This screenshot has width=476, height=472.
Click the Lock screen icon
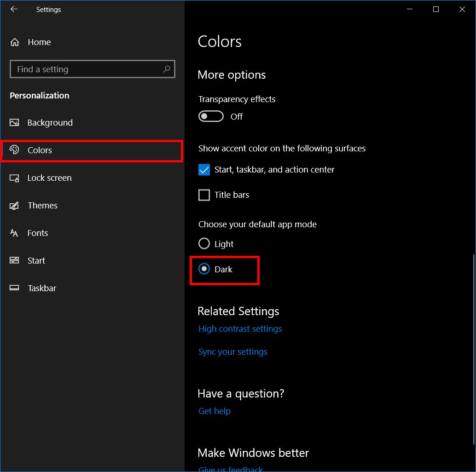tap(15, 178)
